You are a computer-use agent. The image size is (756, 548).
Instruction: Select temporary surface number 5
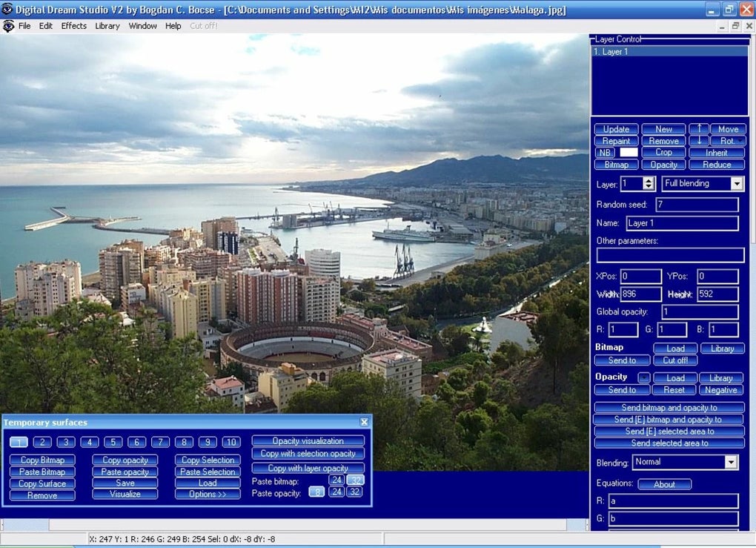click(x=113, y=442)
